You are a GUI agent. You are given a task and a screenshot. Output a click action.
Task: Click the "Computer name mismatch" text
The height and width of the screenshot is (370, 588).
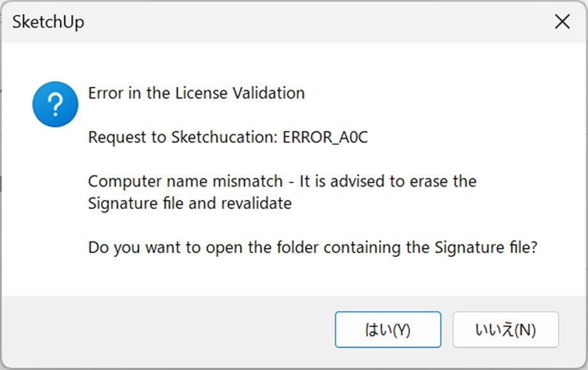click(x=185, y=181)
